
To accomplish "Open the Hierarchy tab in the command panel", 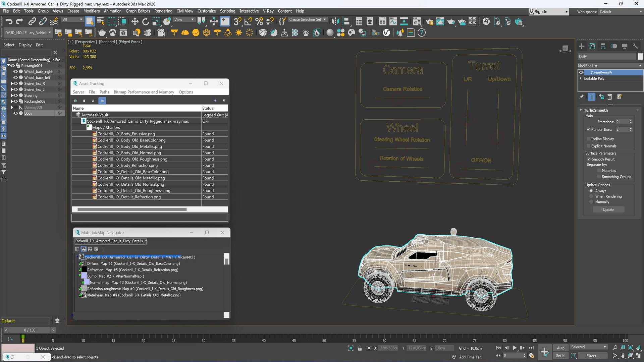I will [x=603, y=46].
